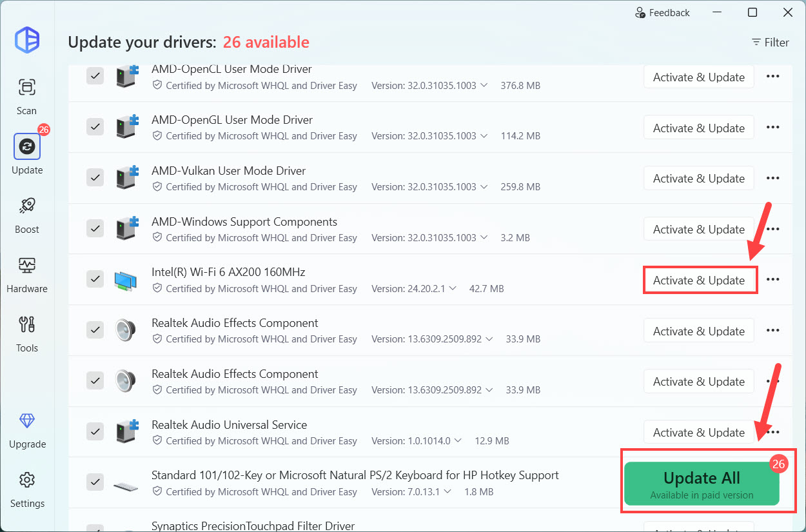Activate & Update AMD-OpenCL User Mode Driver
Image resolution: width=806 pixels, height=532 pixels.
tap(699, 77)
